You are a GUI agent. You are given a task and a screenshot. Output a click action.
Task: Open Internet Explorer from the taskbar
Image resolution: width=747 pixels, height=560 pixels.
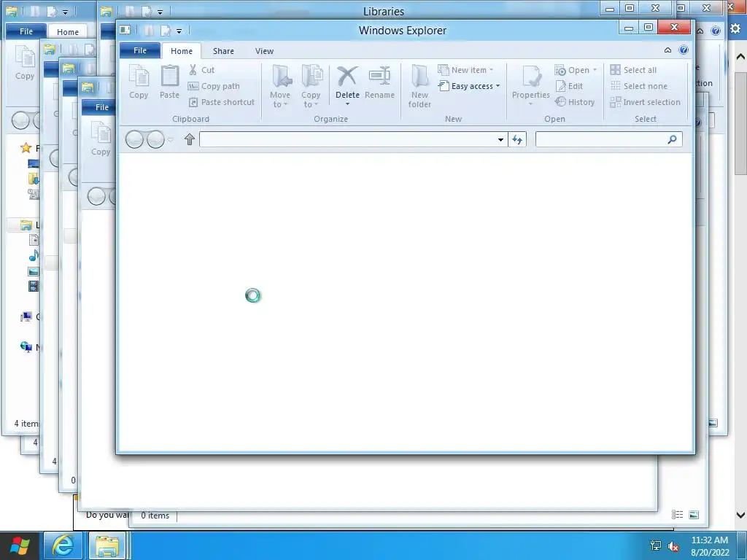click(63, 545)
